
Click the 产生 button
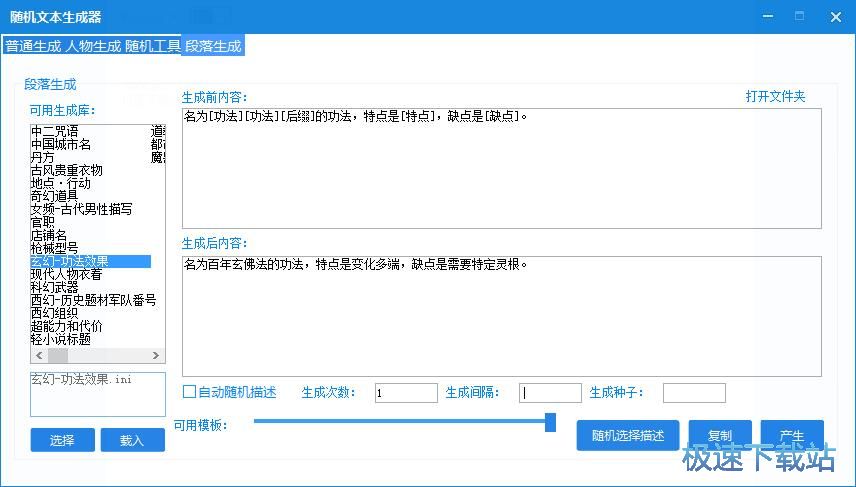(x=792, y=436)
